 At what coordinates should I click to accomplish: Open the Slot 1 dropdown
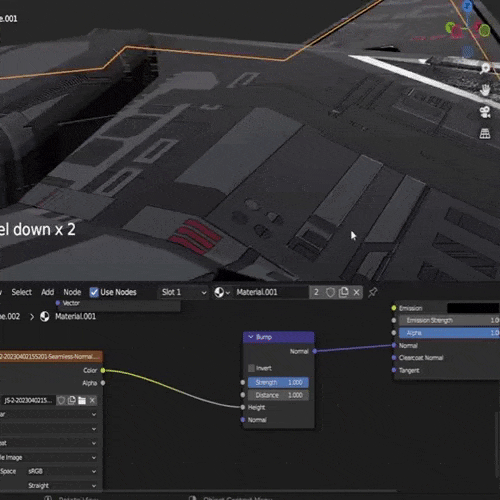point(183,292)
